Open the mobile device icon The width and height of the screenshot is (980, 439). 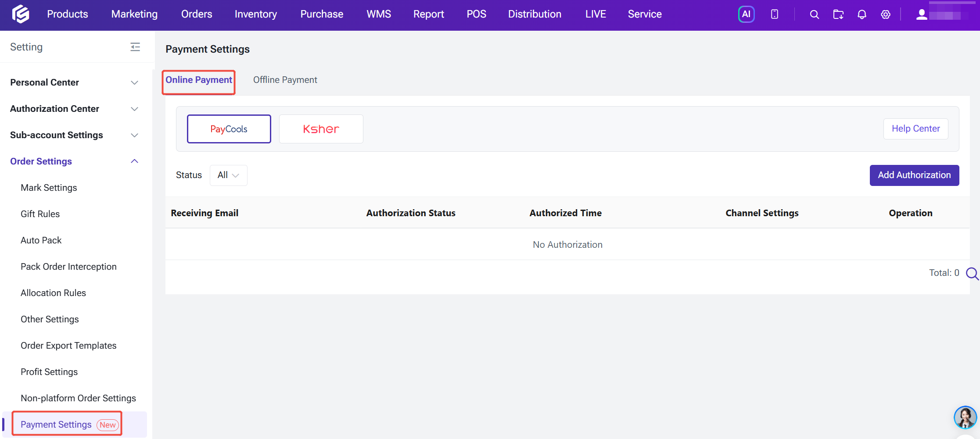tap(775, 14)
